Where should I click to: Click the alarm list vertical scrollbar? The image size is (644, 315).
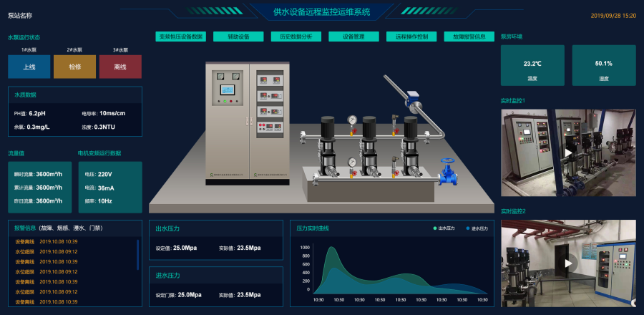tap(137, 254)
